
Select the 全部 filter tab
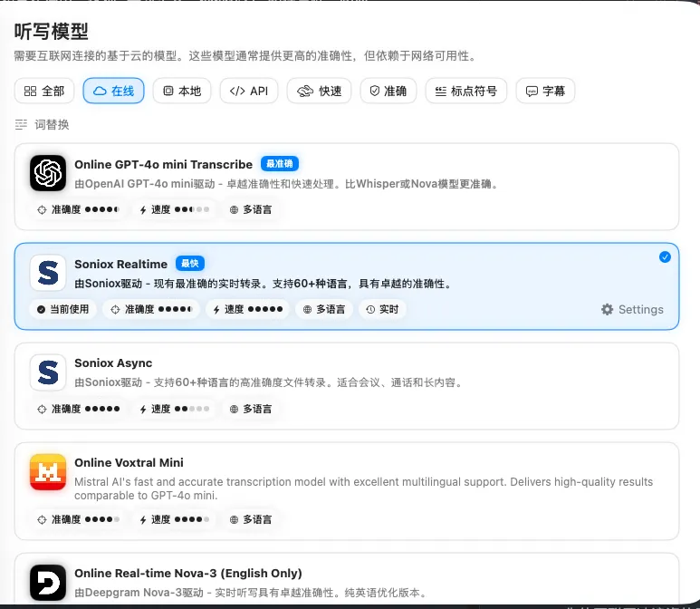coord(44,92)
